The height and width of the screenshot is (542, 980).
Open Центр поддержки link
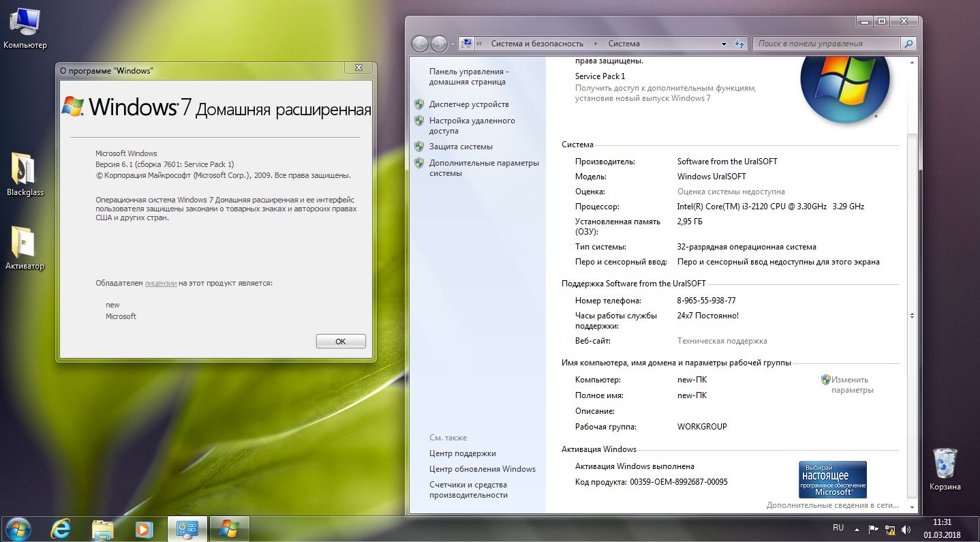pyautogui.click(x=463, y=453)
